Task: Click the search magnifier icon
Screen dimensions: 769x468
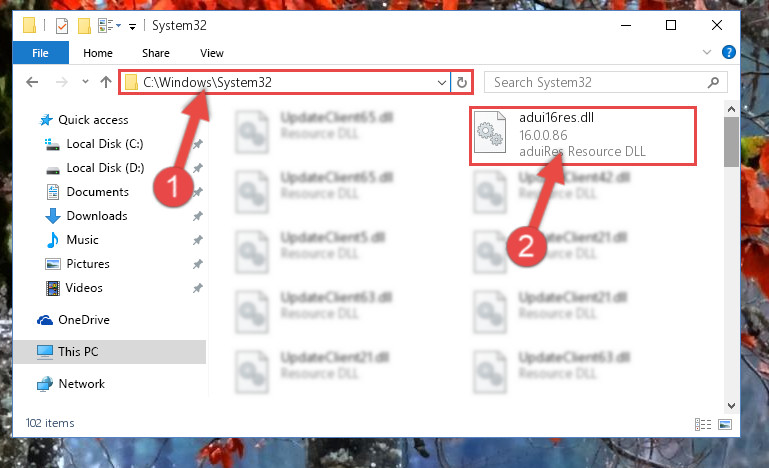Action: click(713, 82)
